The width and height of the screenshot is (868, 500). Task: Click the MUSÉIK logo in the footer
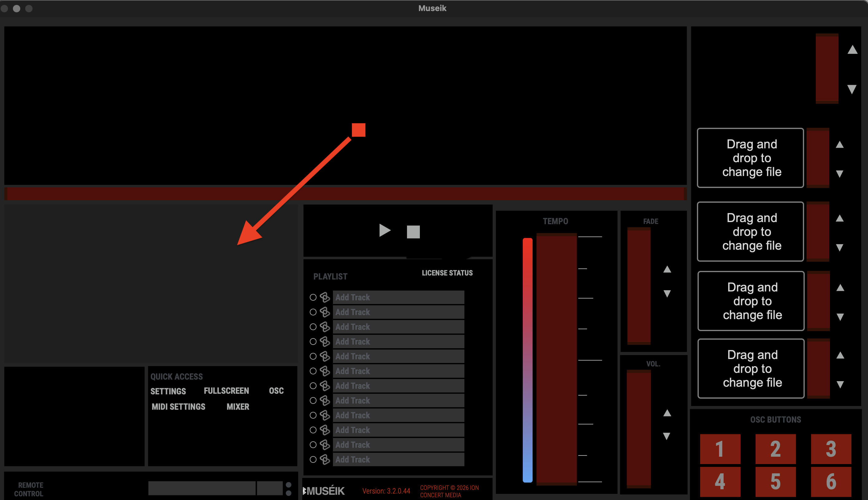(x=324, y=491)
